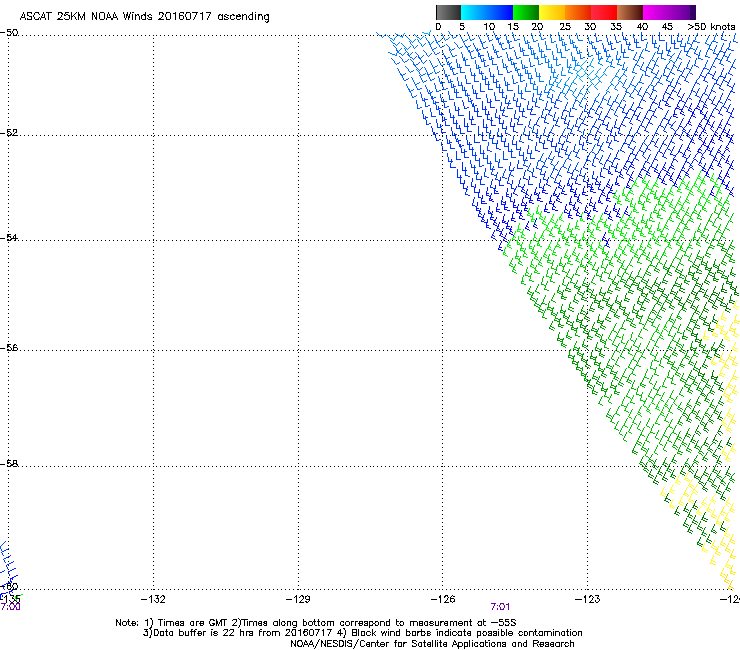This screenshot has height=650, width=740.
Task: Click the latitude label -54
Action: (x=9, y=237)
